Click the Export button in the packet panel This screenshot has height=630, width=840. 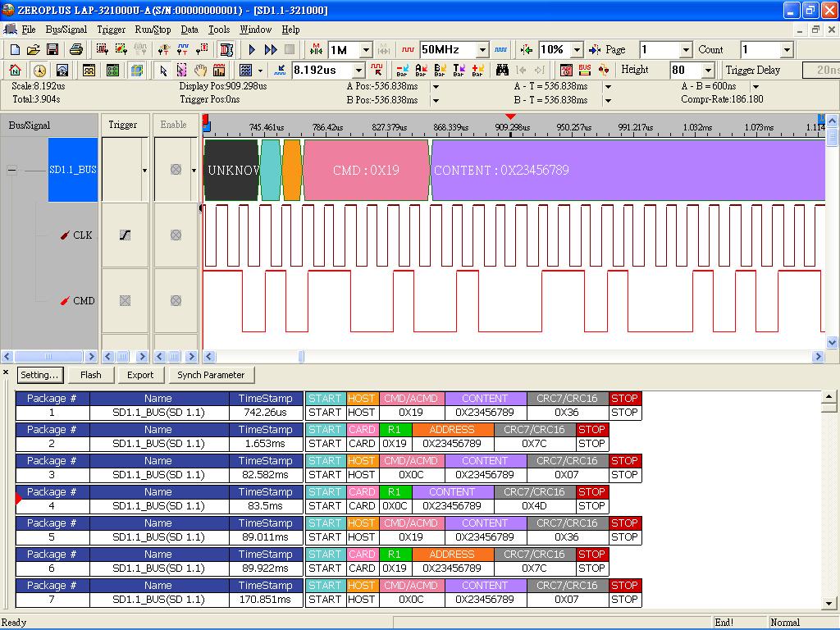click(140, 375)
